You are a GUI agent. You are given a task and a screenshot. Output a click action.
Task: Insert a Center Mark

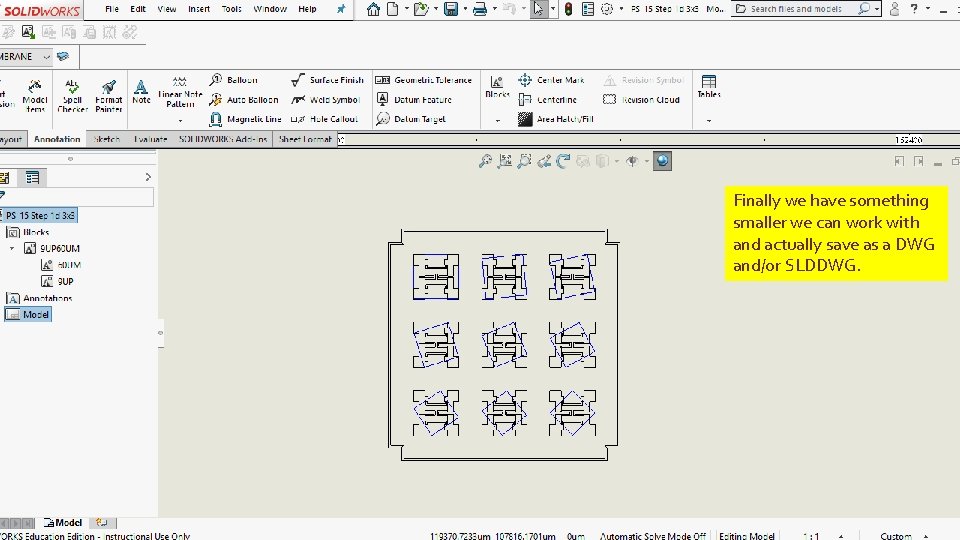click(x=551, y=80)
